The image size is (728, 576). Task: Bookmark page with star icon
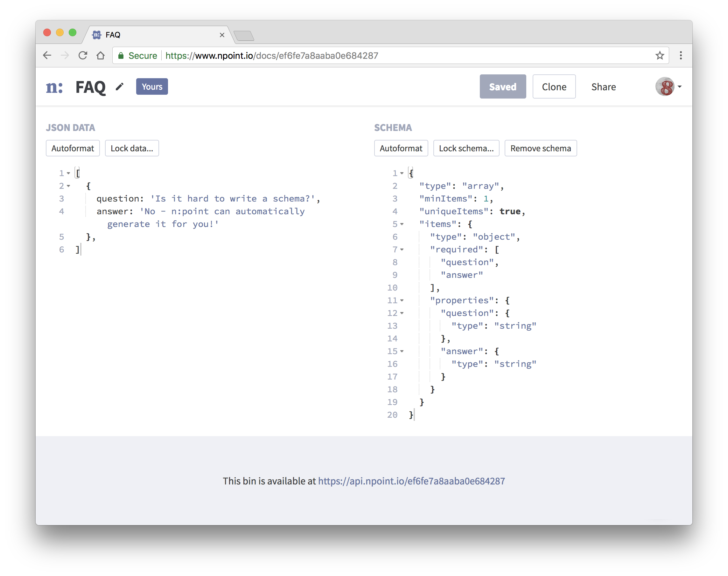coord(660,55)
